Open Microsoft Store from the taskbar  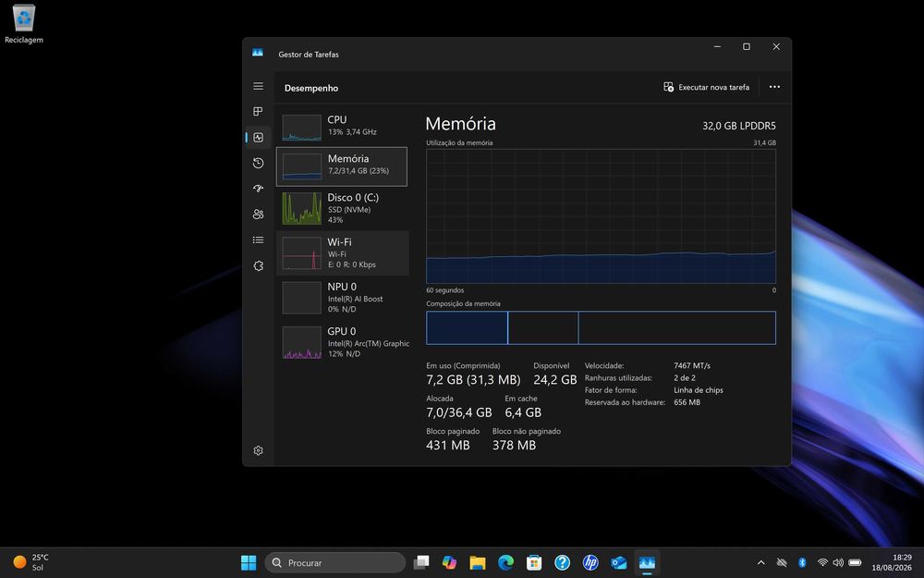[534, 562]
